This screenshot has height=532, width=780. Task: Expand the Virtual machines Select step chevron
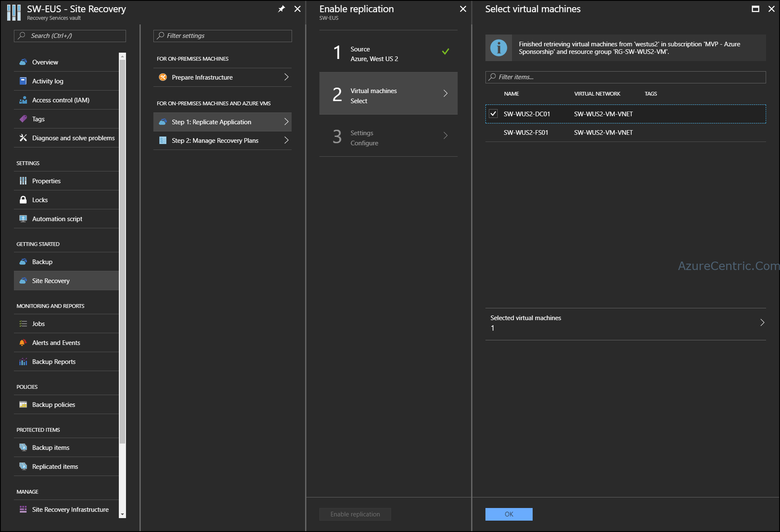(445, 93)
